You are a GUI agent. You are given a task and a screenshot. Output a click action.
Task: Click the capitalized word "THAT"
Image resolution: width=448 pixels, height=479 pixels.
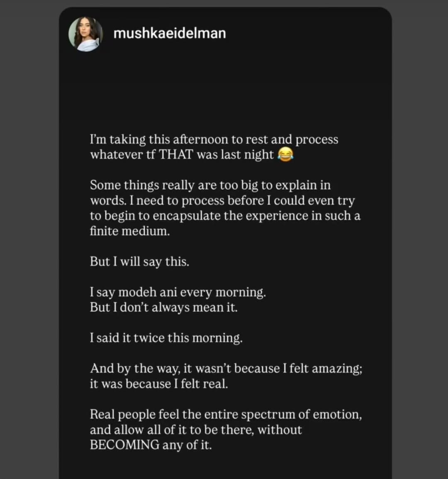point(177,154)
